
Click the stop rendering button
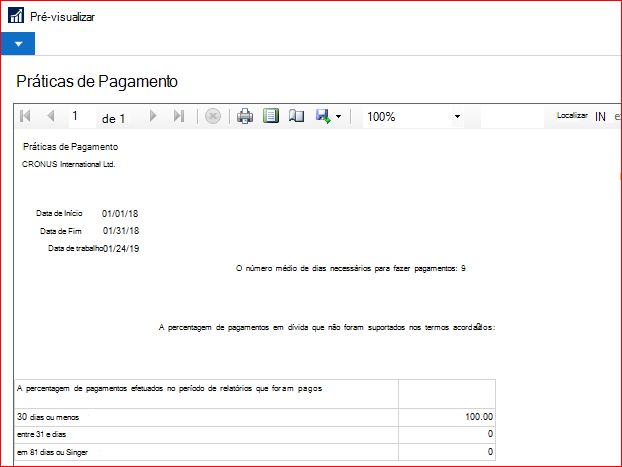pyautogui.click(x=213, y=116)
